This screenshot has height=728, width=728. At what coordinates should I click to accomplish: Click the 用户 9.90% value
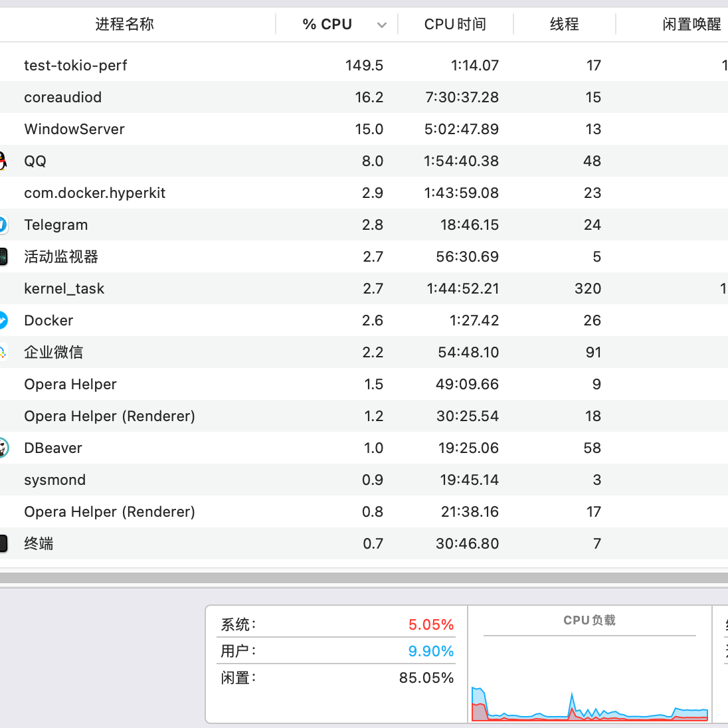(431, 651)
